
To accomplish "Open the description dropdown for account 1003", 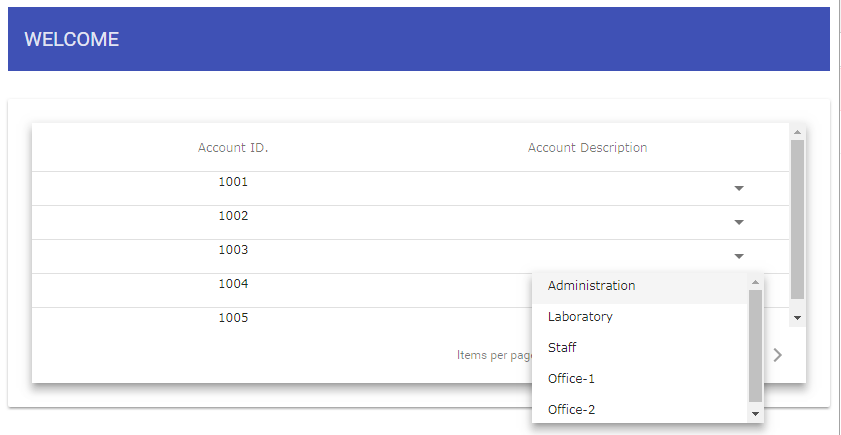I will 739,256.
